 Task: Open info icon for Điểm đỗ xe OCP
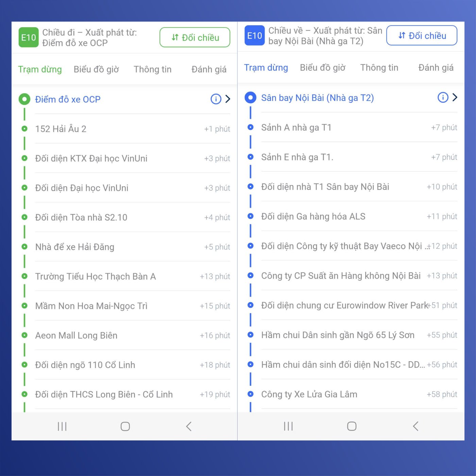point(216,99)
